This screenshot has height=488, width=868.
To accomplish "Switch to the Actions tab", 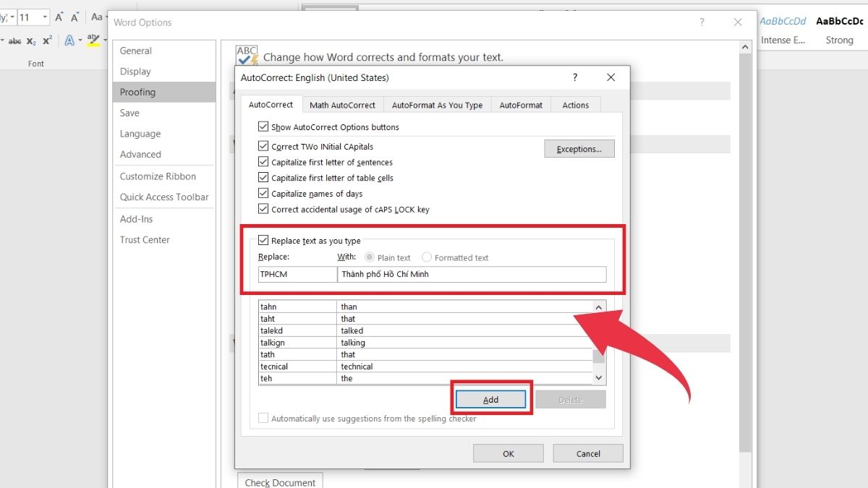I will pyautogui.click(x=576, y=105).
